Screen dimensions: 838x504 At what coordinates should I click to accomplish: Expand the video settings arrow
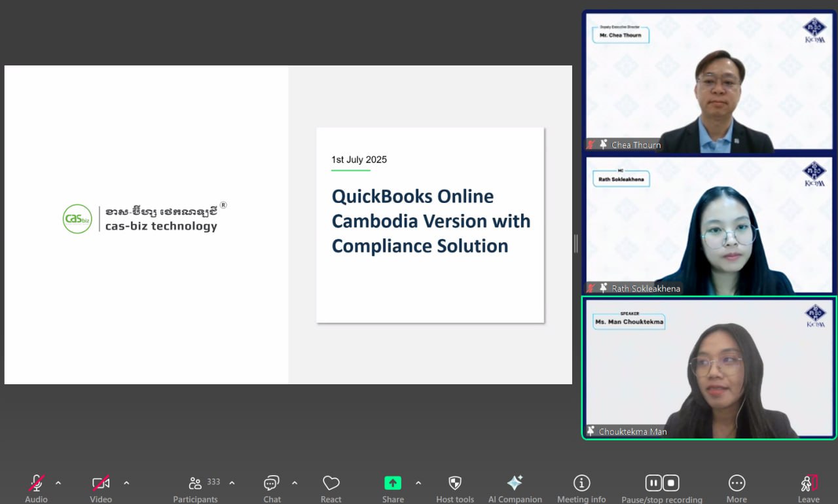[x=126, y=483]
